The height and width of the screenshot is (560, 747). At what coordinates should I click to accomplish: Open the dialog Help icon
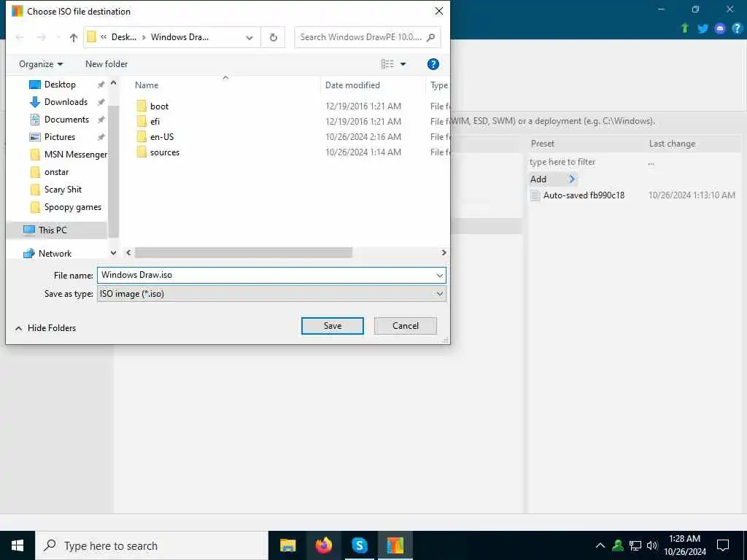pyautogui.click(x=433, y=64)
